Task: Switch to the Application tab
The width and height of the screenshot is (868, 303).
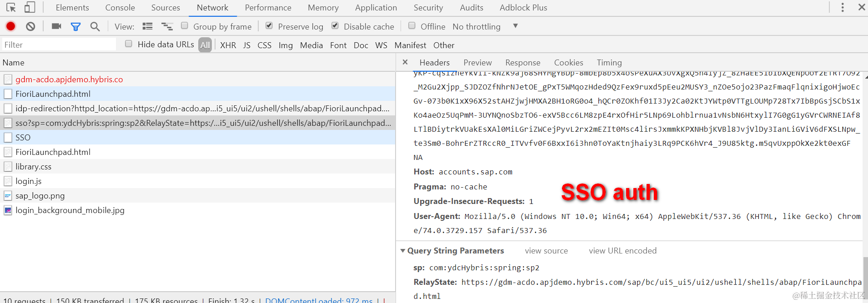Action: pyautogui.click(x=376, y=8)
